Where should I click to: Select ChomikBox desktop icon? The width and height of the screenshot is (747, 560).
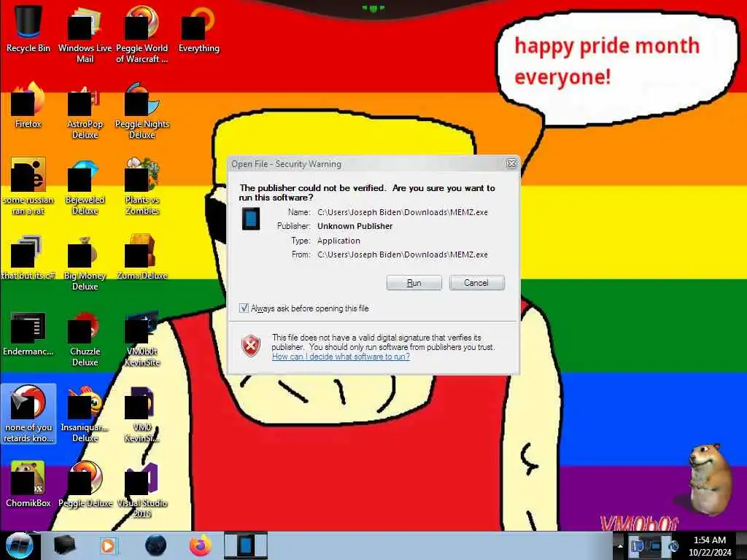click(28, 485)
